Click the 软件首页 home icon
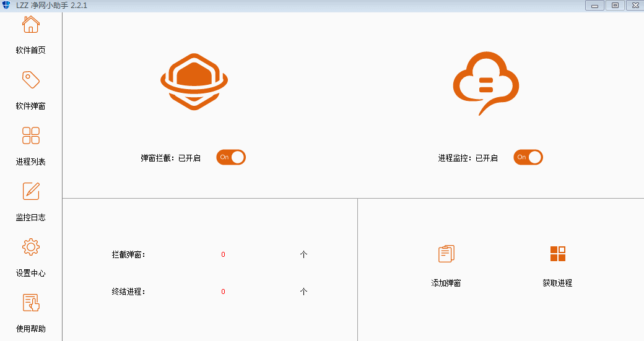Viewport: 644px width, 341px height. click(x=31, y=25)
